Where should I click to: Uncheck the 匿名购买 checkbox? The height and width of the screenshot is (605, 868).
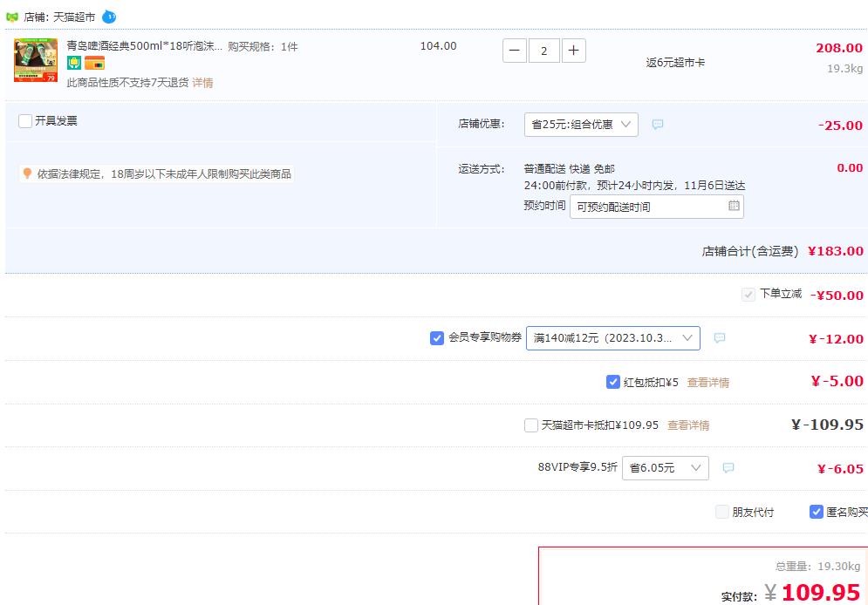click(x=816, y=512)
